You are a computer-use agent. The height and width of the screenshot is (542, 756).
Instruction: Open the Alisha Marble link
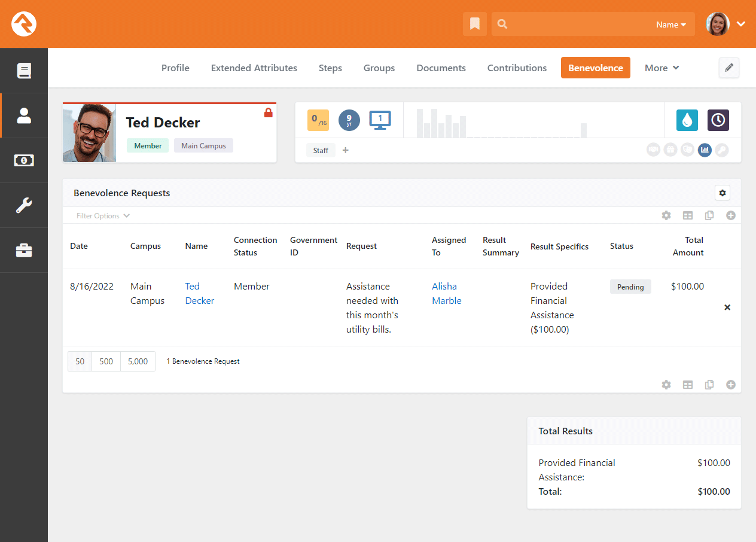click(x=447, y=294)
